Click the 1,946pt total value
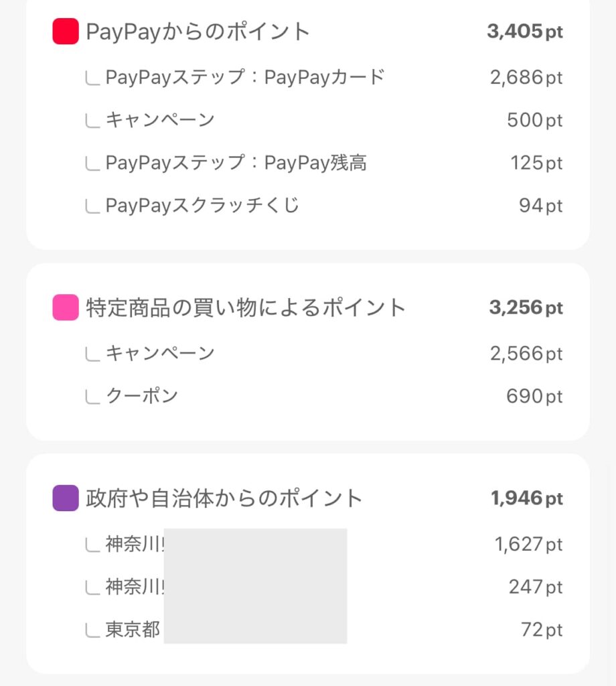616x686 pixels. pyautogui.click(x=527, y=498)
